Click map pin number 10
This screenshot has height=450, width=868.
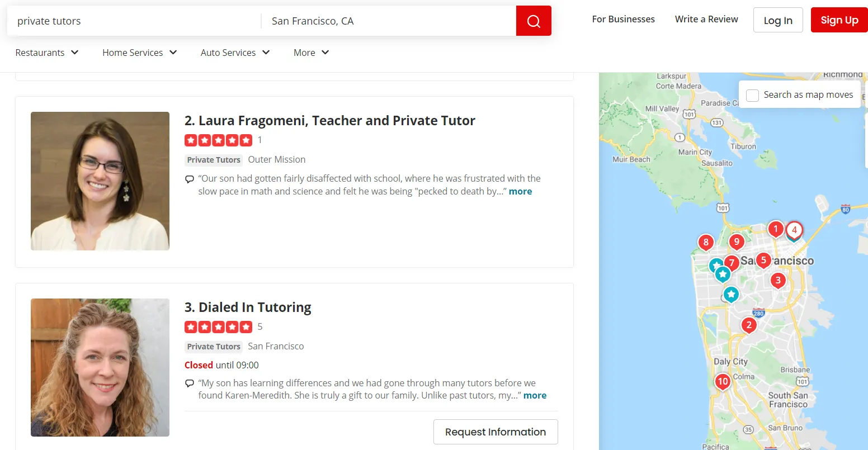tap(723, 382)
